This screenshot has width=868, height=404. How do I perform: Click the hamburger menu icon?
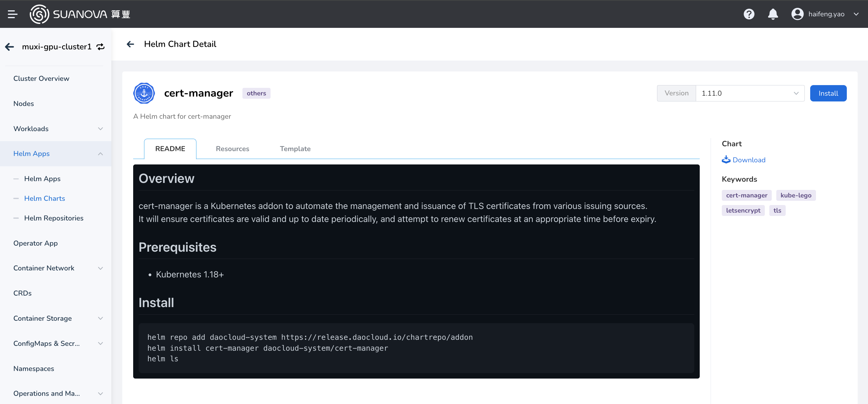[12, 14]
